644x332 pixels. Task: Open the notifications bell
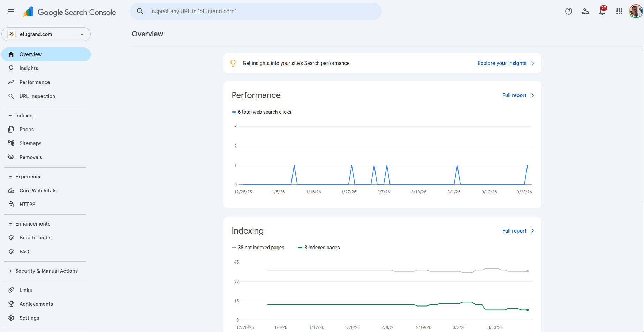tap(602, 11)
